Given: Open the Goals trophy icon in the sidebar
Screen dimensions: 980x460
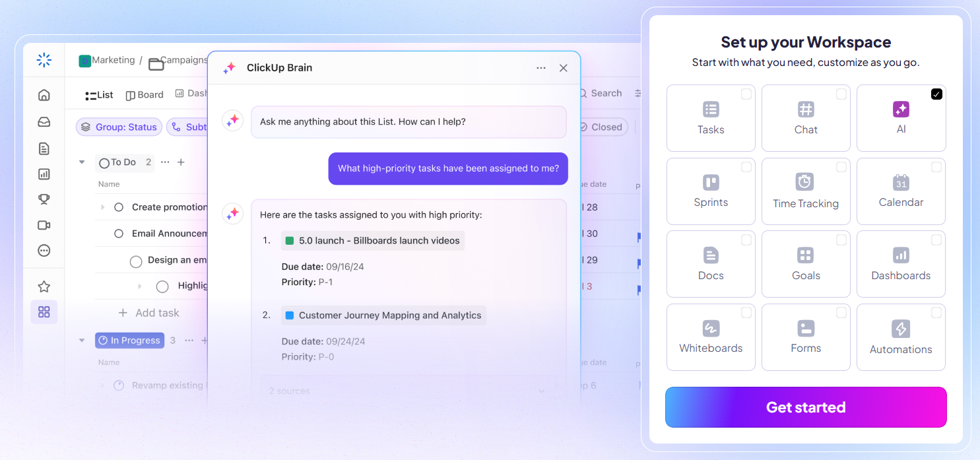Looking at the screenshot, I should (x=44, y=199).
